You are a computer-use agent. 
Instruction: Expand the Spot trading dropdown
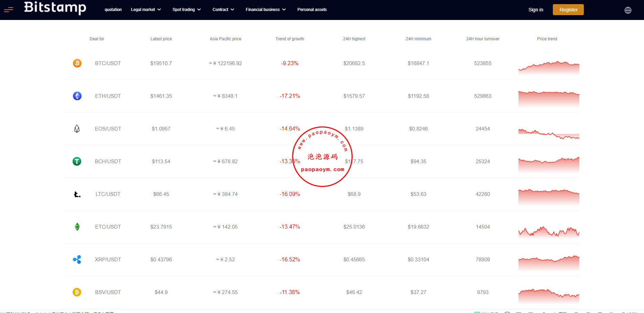point(186,10)
